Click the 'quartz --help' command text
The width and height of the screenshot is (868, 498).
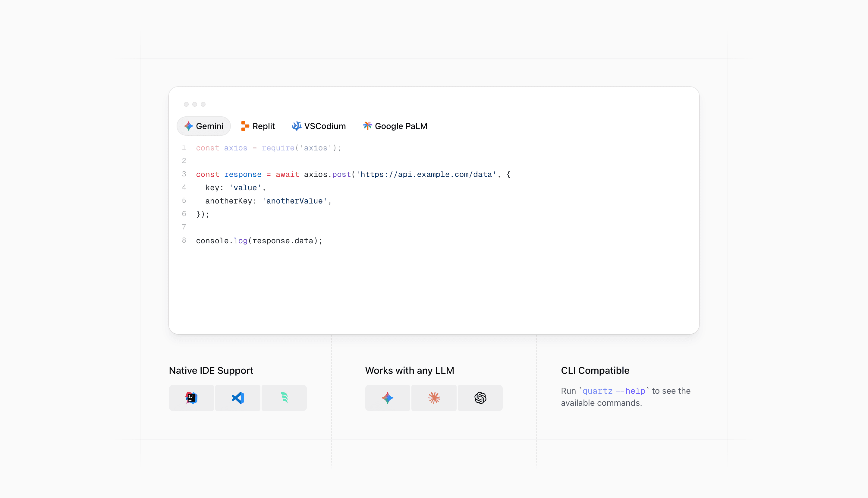(x=614, y=391)
